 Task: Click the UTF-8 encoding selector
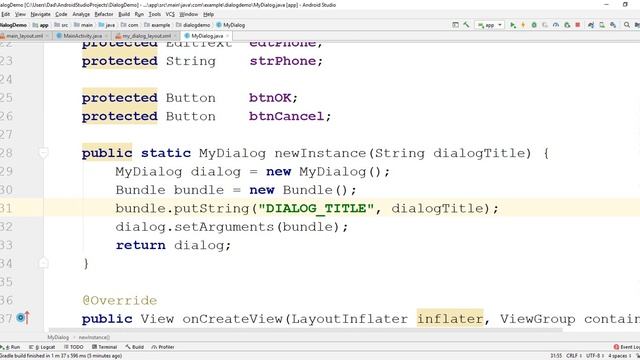[595, 356]
